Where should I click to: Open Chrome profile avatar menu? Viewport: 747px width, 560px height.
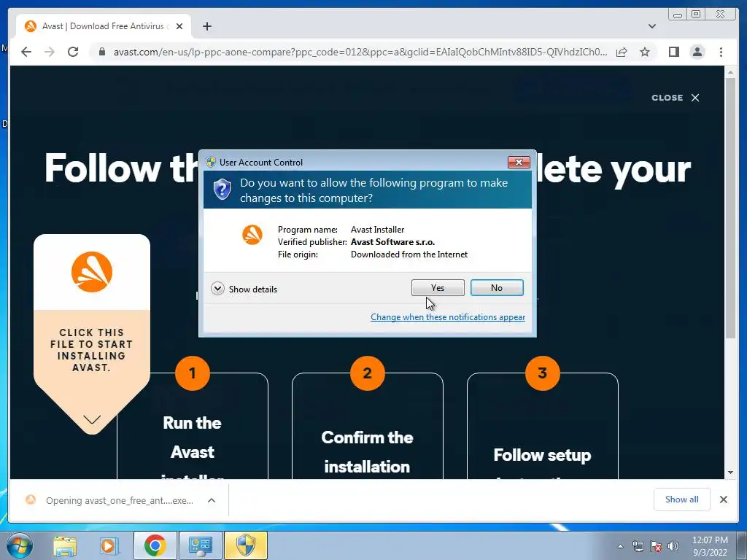pos(697,52)
